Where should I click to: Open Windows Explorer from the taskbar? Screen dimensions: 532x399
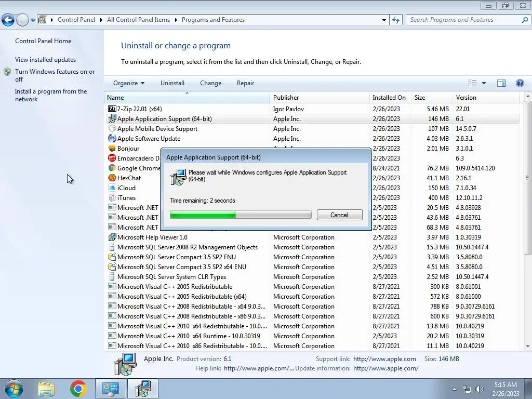click(x=46, y=389)
